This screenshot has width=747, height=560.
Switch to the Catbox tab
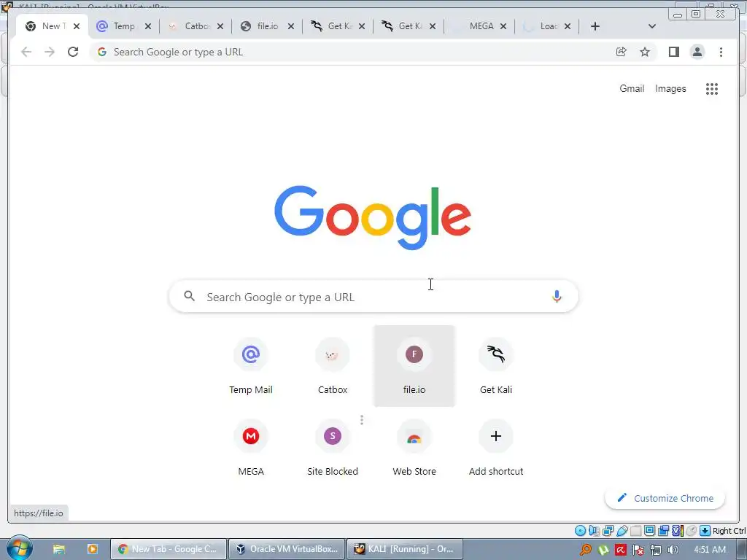tap(196, 26)
